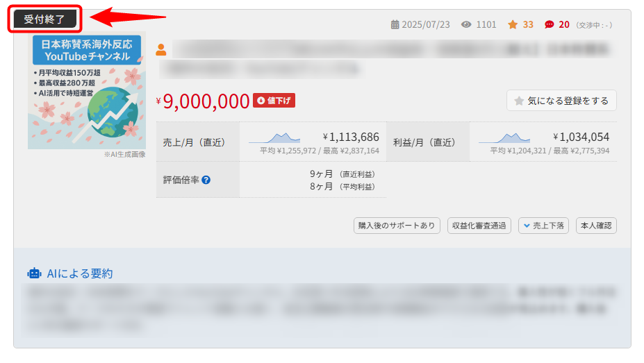Click the orange seller user icon
The image size is (644, 363).
pyautogui.click(x=161, y=50)
